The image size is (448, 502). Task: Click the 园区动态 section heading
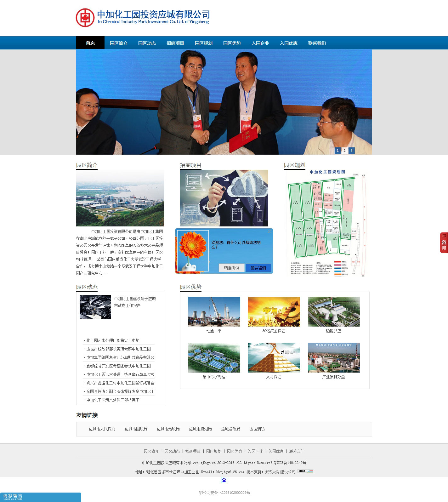pyautogui.click(x=87, y=287)
